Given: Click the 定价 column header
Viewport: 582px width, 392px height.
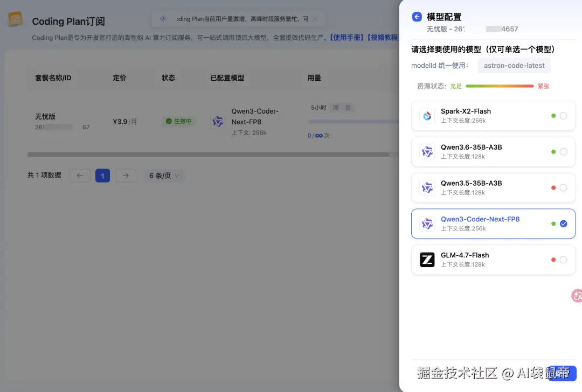Looking at the screenshot, I should (120, 78).
